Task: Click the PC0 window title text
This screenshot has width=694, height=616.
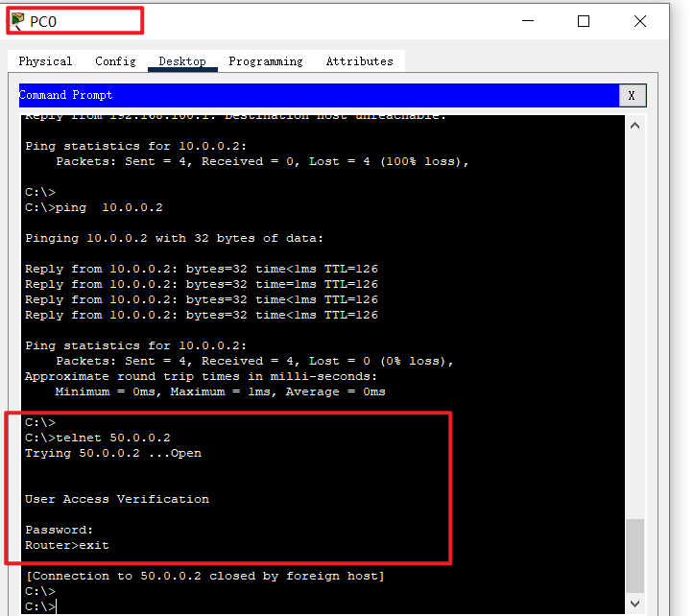Action: (x=43, y=22)
